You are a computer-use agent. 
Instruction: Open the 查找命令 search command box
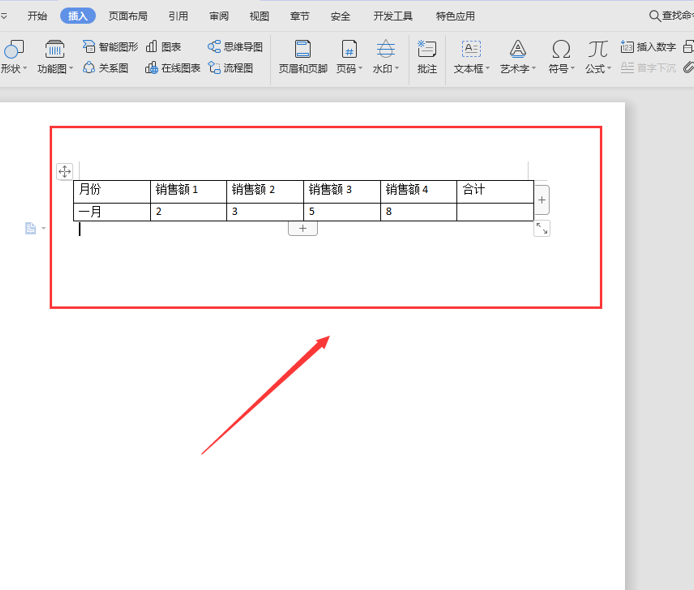pyautogui.click(x=671, y=16)
